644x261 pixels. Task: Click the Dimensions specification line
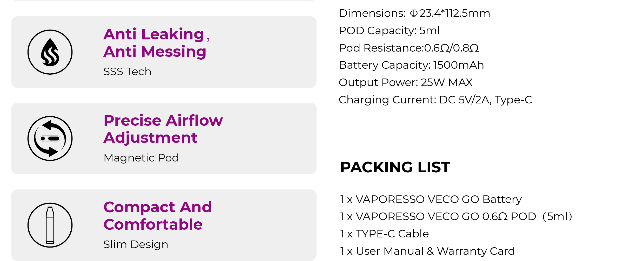point(414,13)
